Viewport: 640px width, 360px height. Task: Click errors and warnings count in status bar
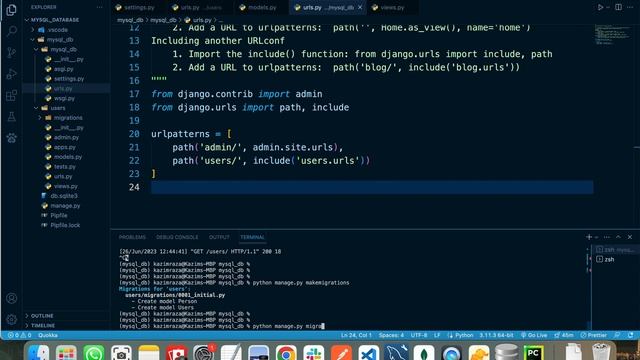(x=19, y=335)
